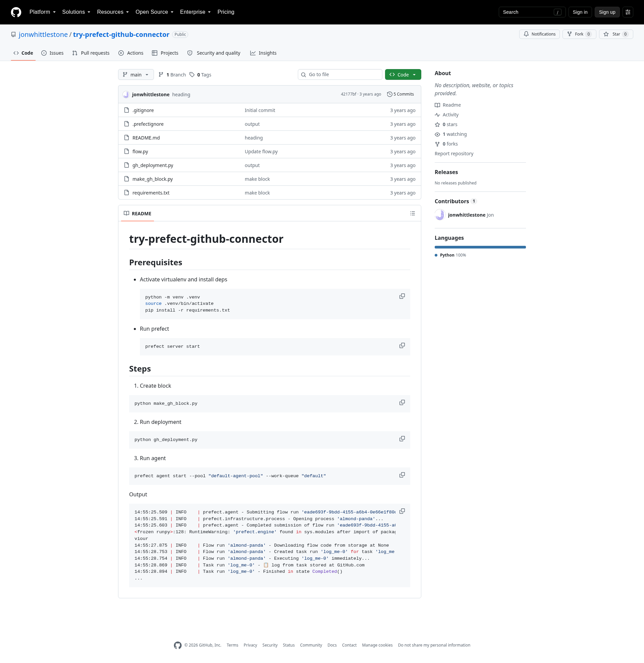This screenshot has width=644, height=663.
Task: Expand the Open Source menu
Action: tap(154, 12)
